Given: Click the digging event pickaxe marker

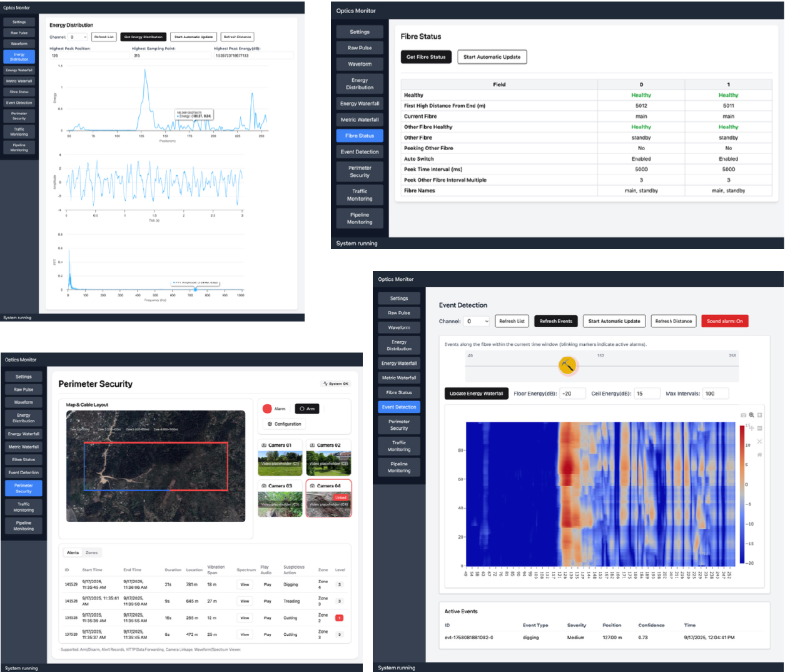Looking at the screenshot, I should coord(567,365).
